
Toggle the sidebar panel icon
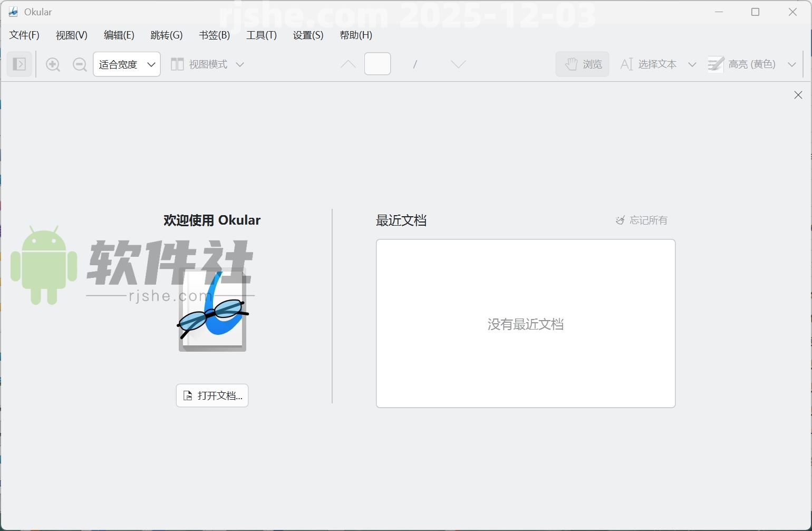point(19,64)
